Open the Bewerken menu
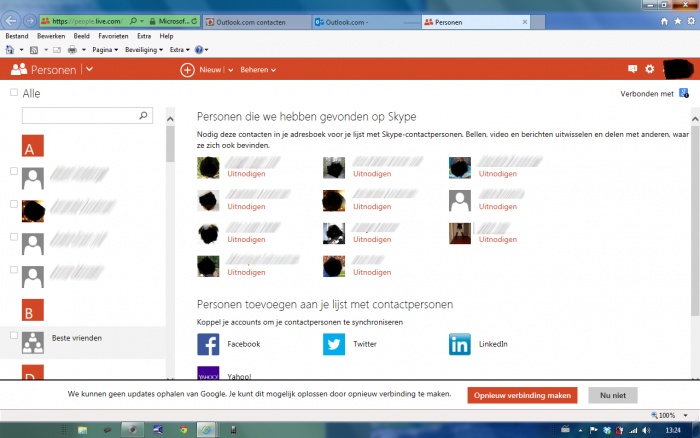This screenshot has width=700, height=438. (51, 36)
